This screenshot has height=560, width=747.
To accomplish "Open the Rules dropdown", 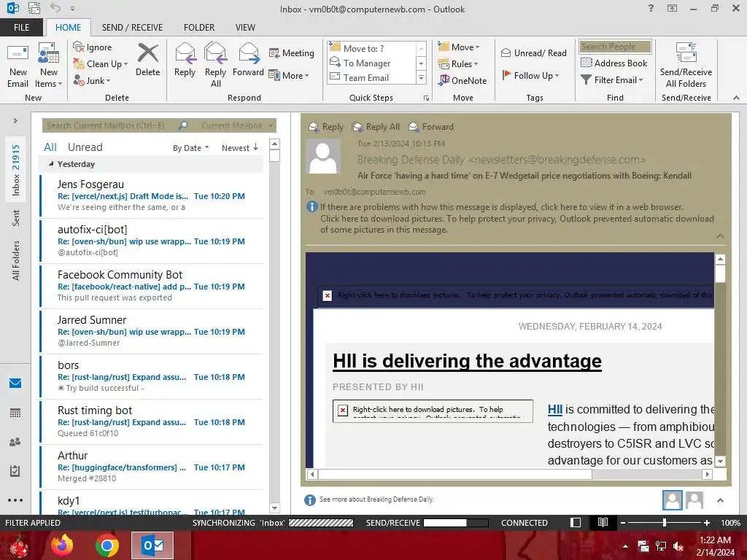I will pos(458,64).
